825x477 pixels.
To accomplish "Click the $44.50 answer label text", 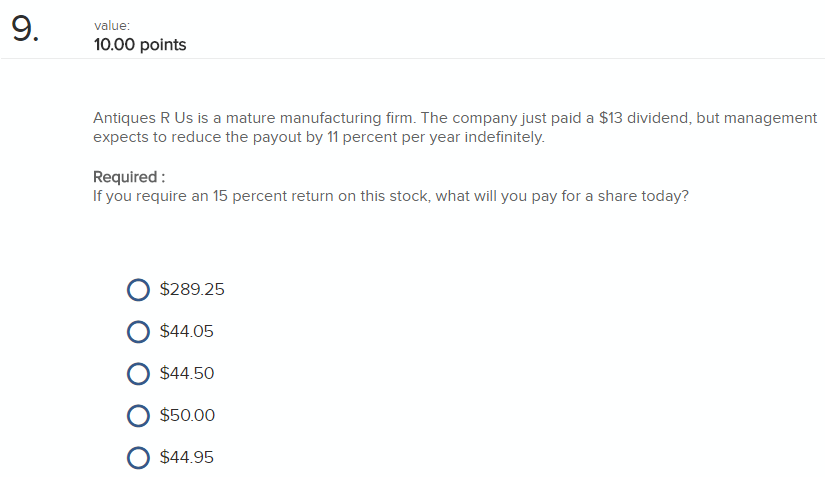I will (x=187, y=374).
